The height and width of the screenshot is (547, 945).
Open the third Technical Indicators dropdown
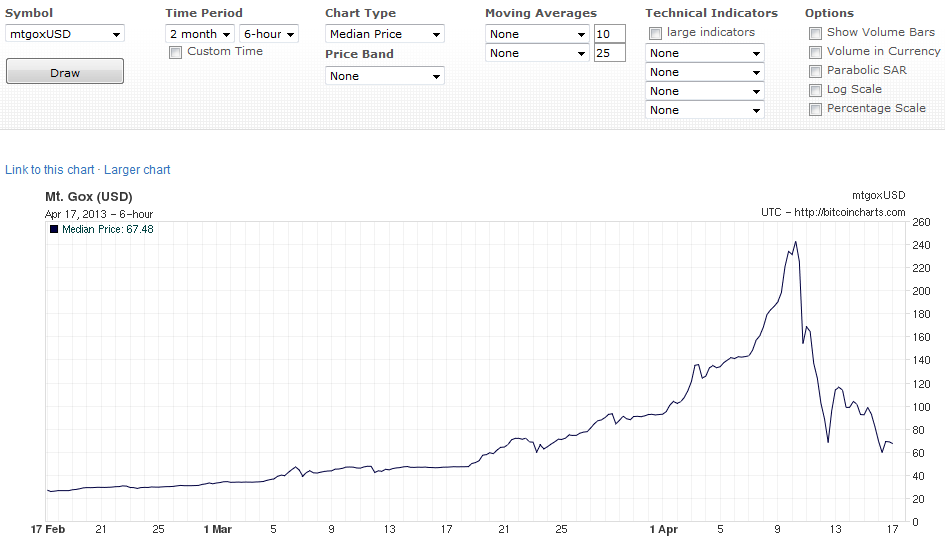[705, 91]
